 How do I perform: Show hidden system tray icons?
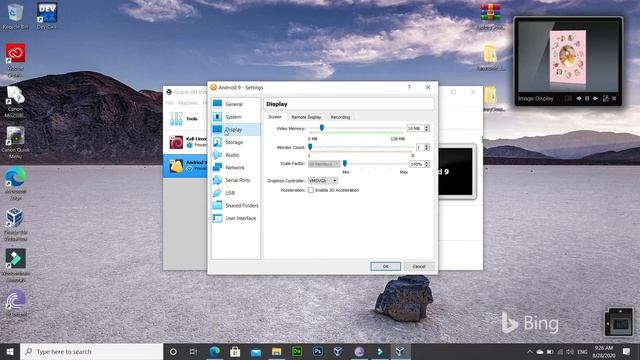pyautogui.click(x=530, y=351)
